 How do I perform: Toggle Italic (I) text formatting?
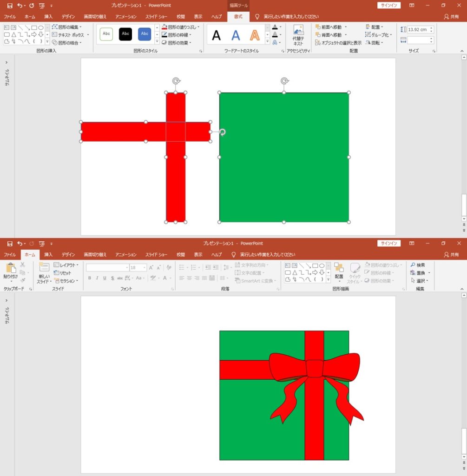tap(97, 278)
